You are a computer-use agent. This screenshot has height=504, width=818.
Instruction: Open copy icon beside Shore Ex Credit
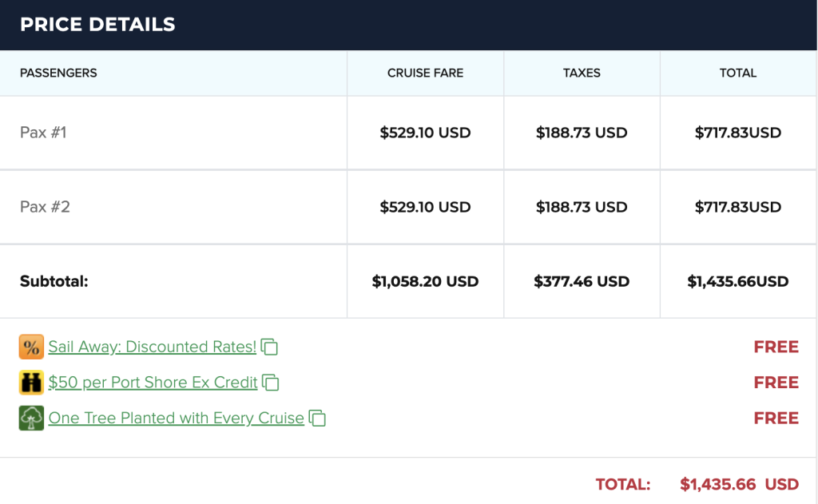point(270,383)
